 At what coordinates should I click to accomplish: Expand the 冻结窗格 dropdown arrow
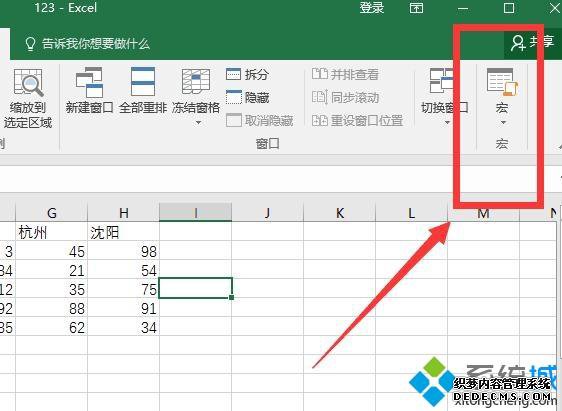pyautogui.click(x=198, y=123)
